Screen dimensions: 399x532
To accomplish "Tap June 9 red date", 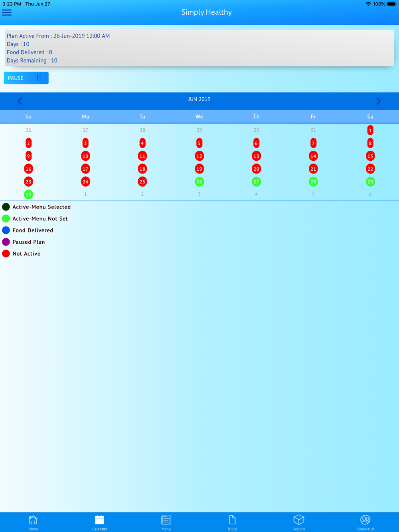I will point(28,156).
